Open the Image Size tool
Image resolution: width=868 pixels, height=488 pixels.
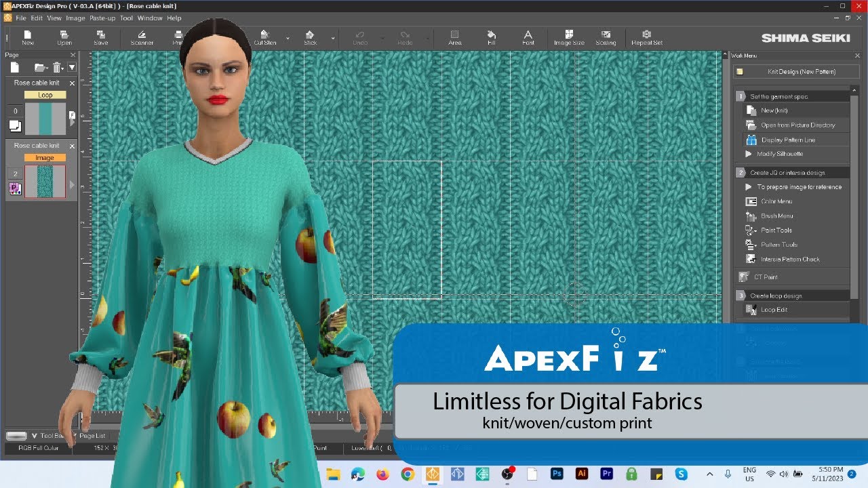pyautogui.click(x=569, y=37)
